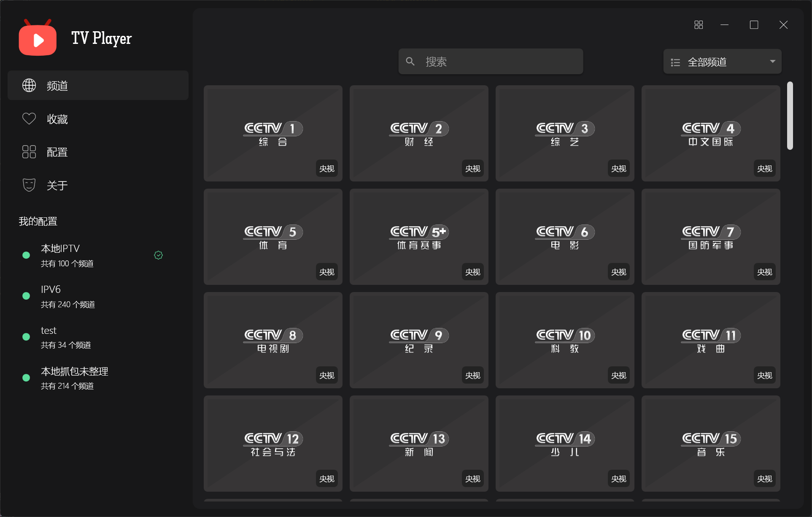Click the TV Player logo icon
812x517 pixels.
tap(37, 38)
